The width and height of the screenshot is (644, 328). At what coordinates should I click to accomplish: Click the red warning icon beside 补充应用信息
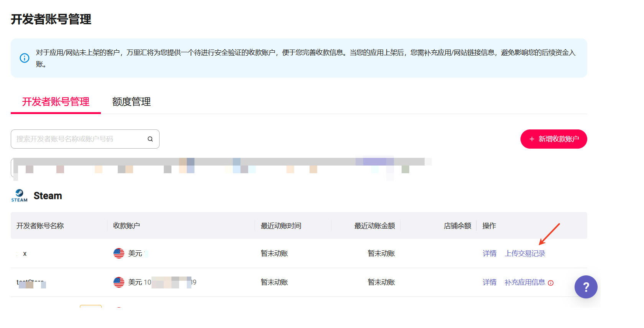[x=551, y=283]
